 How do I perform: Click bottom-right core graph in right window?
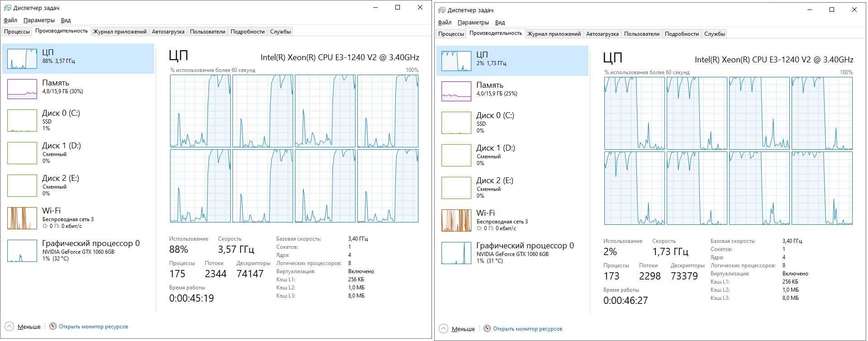(x=822, y=188)
